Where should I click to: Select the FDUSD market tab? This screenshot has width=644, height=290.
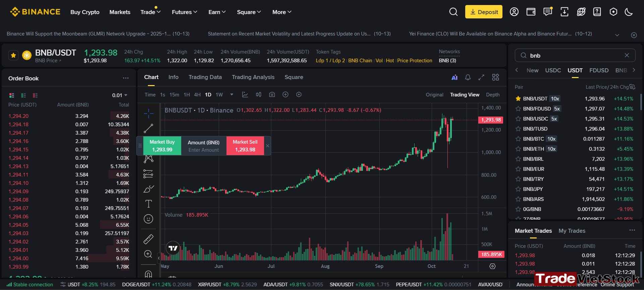tap(599, 70)
